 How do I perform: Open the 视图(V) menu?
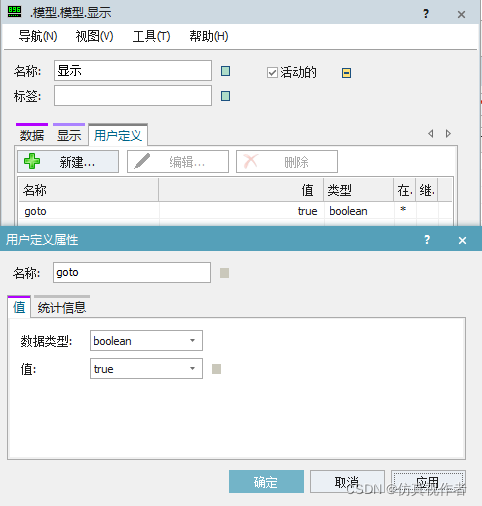pos(94,36)
